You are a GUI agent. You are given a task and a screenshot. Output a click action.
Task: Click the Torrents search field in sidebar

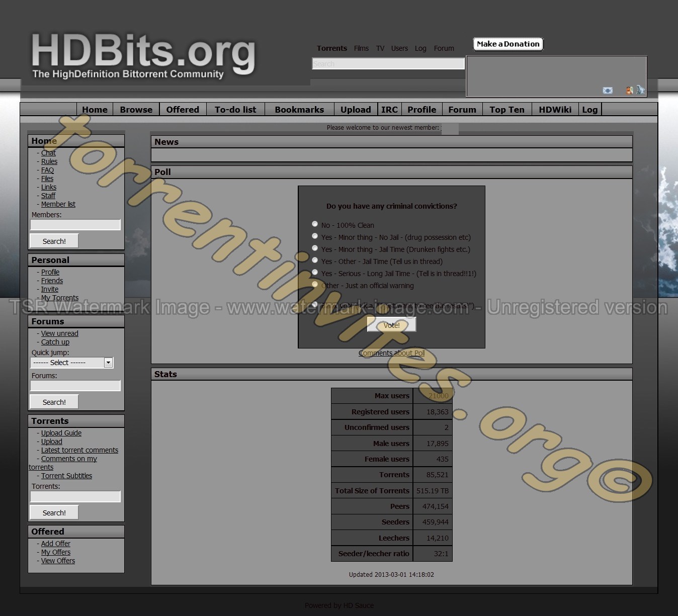coord(75,496)
